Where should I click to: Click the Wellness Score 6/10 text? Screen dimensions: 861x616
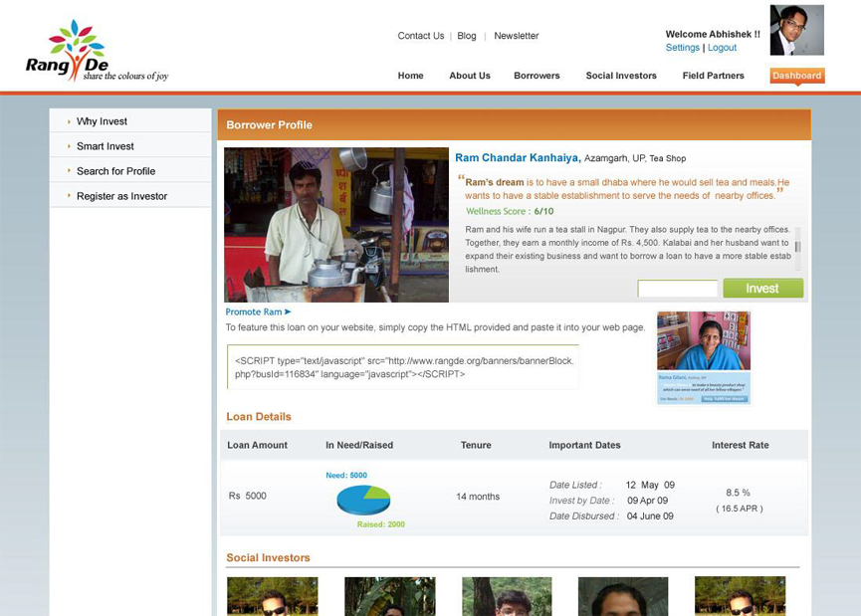(510, 211)
